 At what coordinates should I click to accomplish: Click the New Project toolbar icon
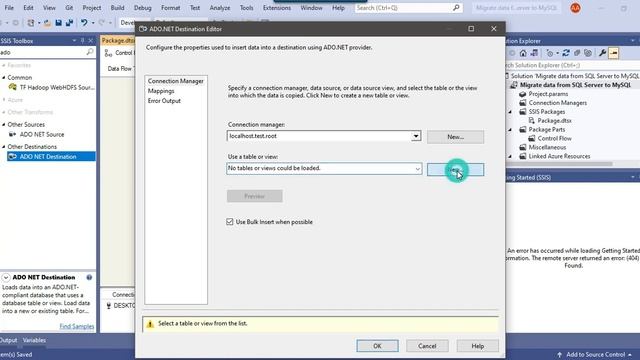pos(31,23)
